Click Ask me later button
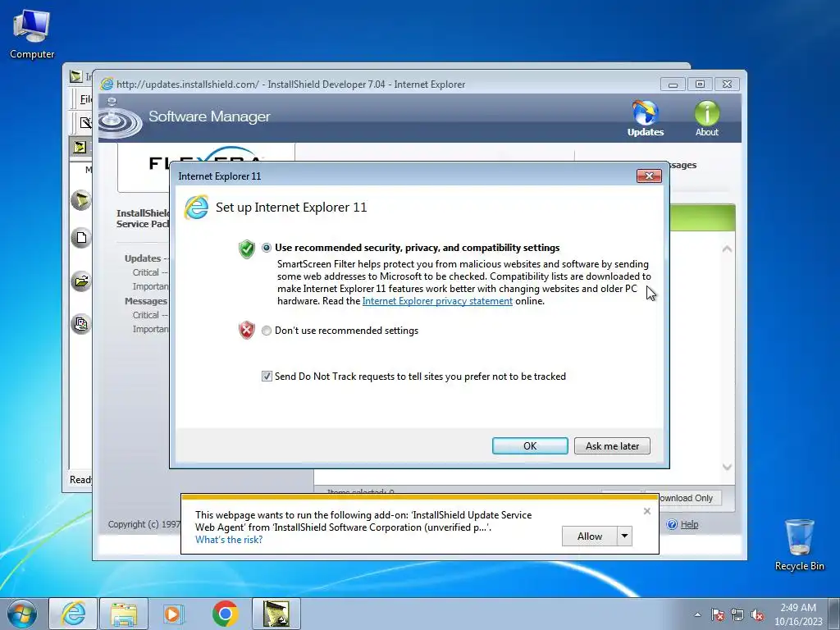Screen dimensions: 840x630 [x=612, y=445]
